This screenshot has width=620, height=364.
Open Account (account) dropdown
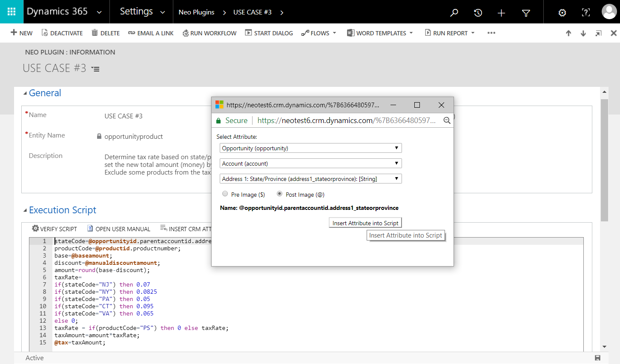click(x=311, y=163)
